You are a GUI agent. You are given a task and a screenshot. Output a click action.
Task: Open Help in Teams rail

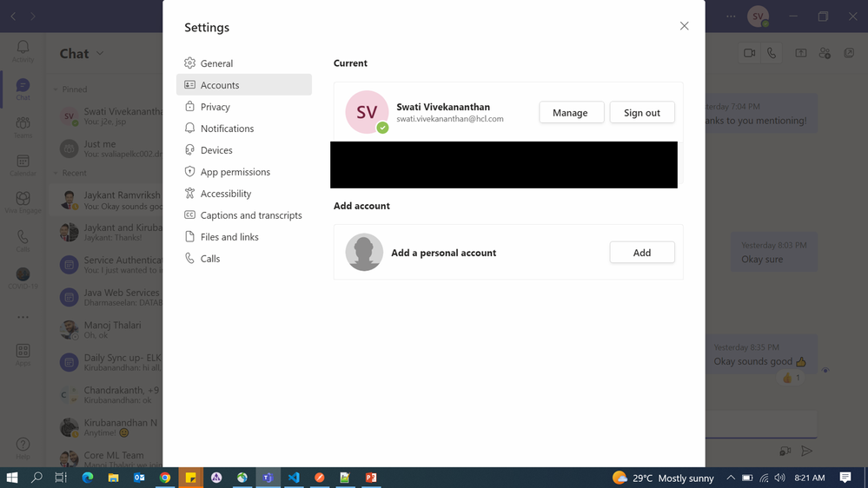click(23, 448)
